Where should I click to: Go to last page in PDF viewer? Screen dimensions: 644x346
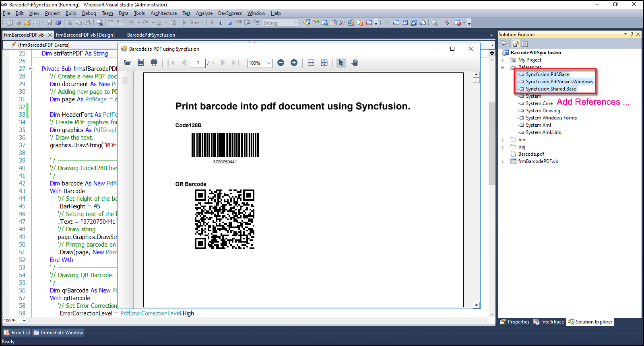tap(236, 63)
